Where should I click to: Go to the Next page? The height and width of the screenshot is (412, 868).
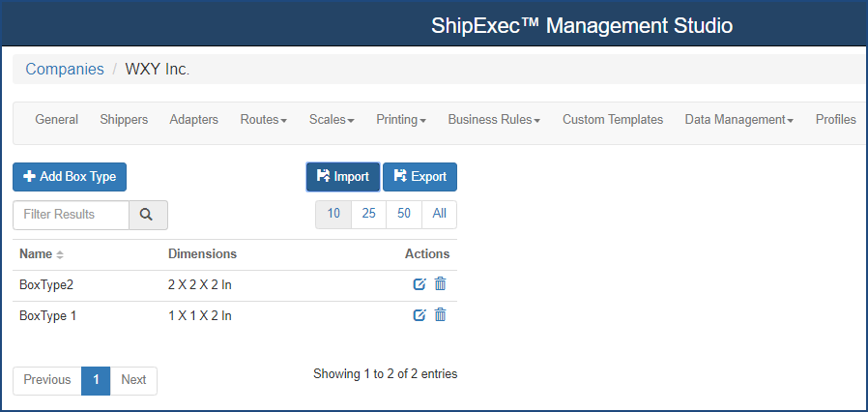[133, 380]
